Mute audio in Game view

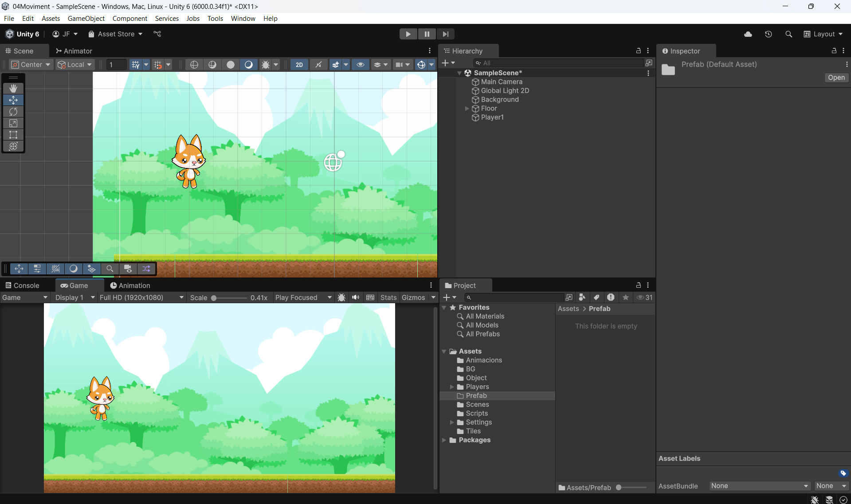(356, 297)
